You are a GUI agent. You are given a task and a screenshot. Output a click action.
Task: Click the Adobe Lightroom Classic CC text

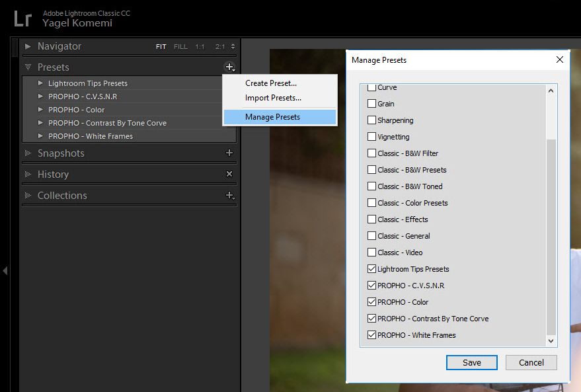click(87, 13)
